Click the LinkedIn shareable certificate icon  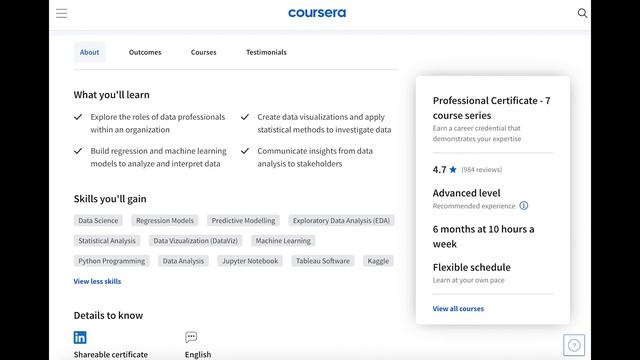point(80,338)
